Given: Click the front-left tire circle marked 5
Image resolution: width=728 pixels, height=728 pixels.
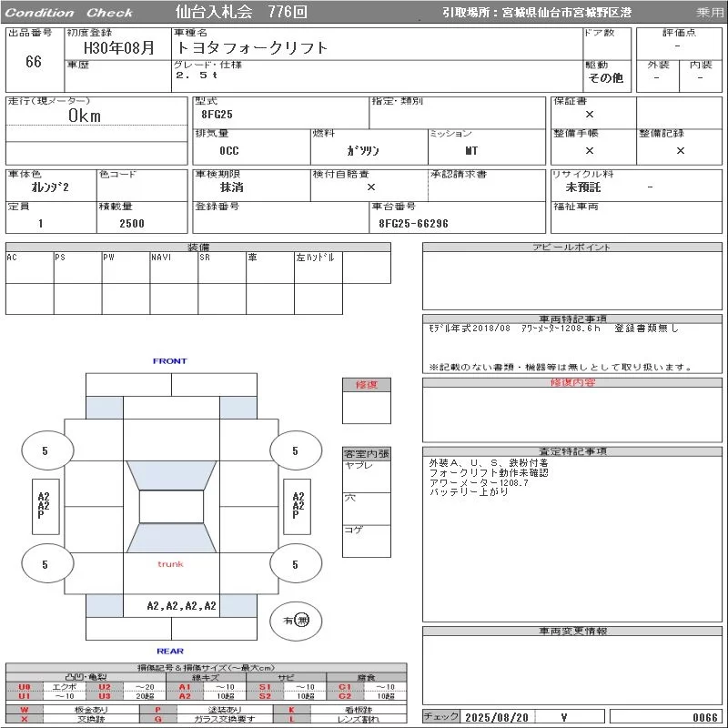Looking at the screenshot, I should [x=45, y=450].
